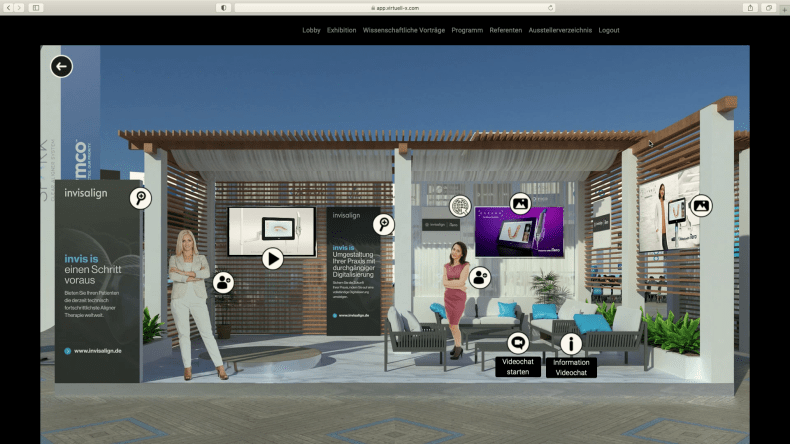
Task: Click the privacy shield icon in toolbar
Action: (x=224, y=8)
